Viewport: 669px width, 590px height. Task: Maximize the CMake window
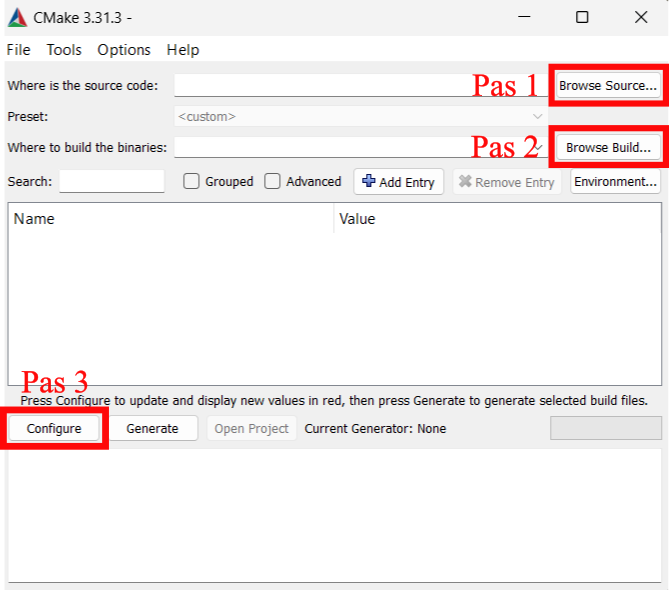pos(582,17)
